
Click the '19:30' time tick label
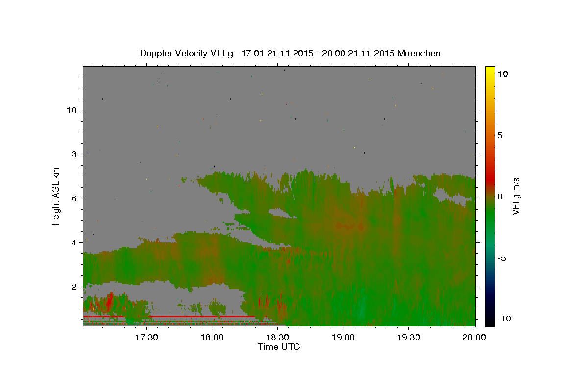[409, 337]
